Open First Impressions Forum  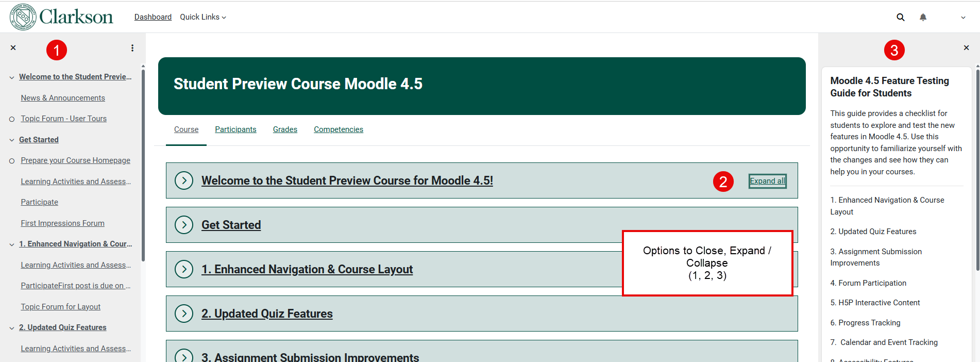point(63,223)
